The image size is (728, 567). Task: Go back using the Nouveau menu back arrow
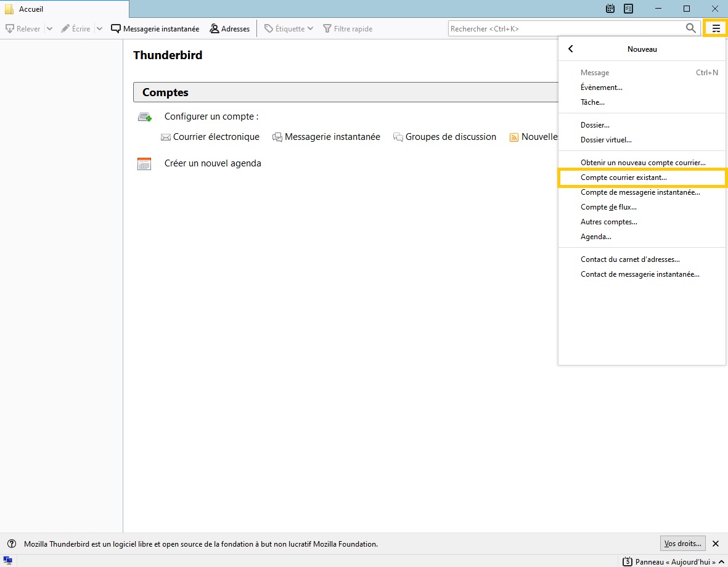[x=571, y=49]
